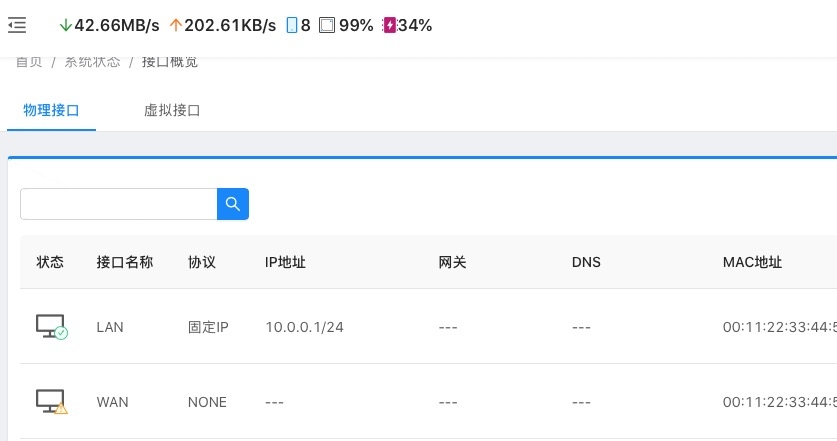
Task: Click the IP地址 column header
Action: point(285,262)
